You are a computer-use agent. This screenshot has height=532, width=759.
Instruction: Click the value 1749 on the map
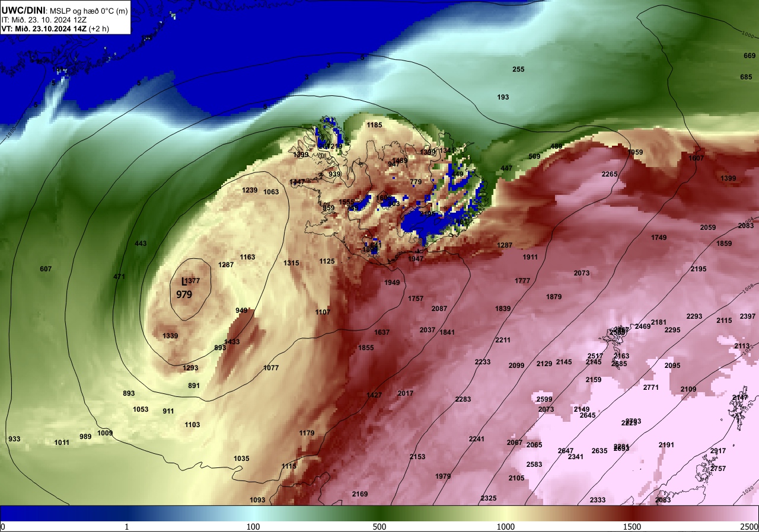(x=659, y=238)
